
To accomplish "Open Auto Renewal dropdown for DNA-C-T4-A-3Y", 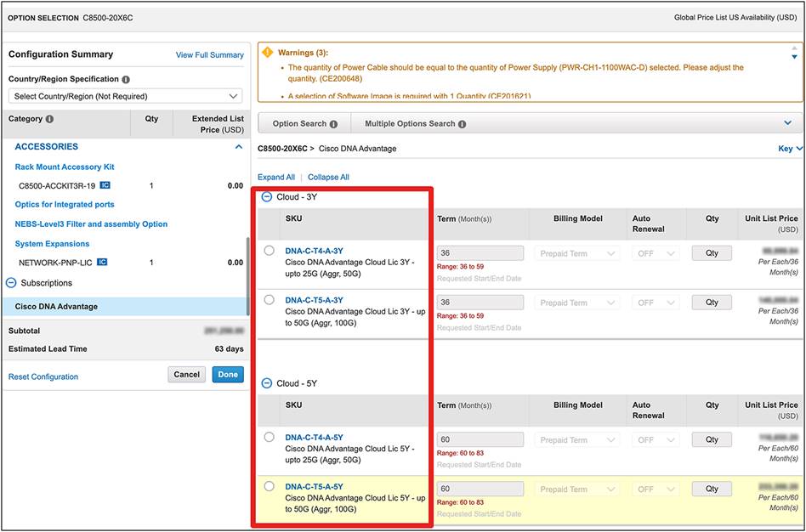I will (656, 253).
